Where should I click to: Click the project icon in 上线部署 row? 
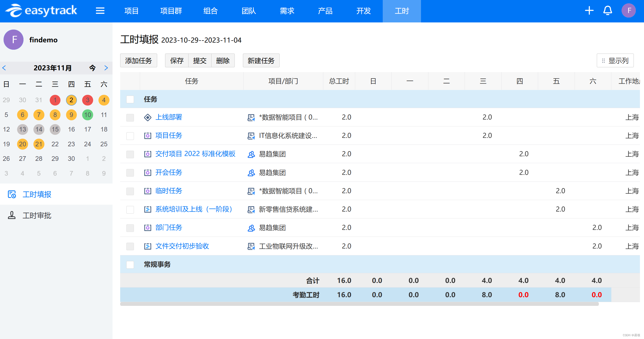coord(251,118)
